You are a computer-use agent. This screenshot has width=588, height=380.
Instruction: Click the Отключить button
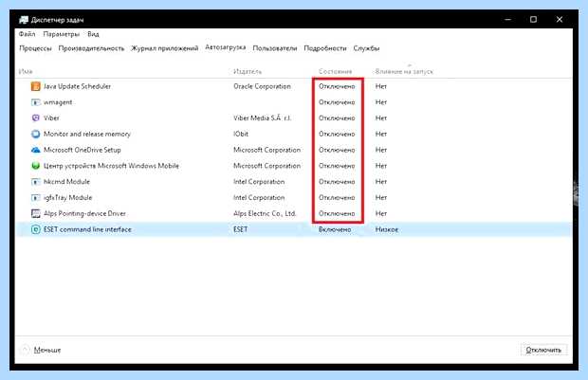point(543,350)
